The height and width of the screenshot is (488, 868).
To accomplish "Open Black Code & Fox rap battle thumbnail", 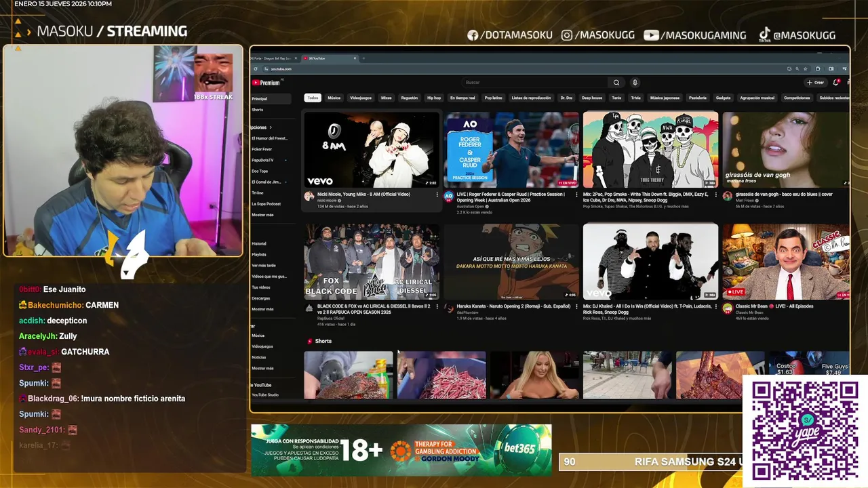I will pyautogui.click(x=372, y=262).
